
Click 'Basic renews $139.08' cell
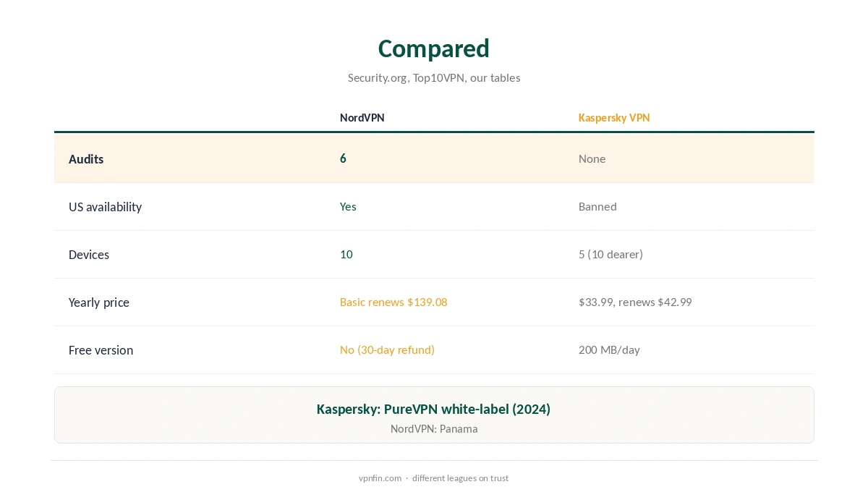click(x=393, y=302)
